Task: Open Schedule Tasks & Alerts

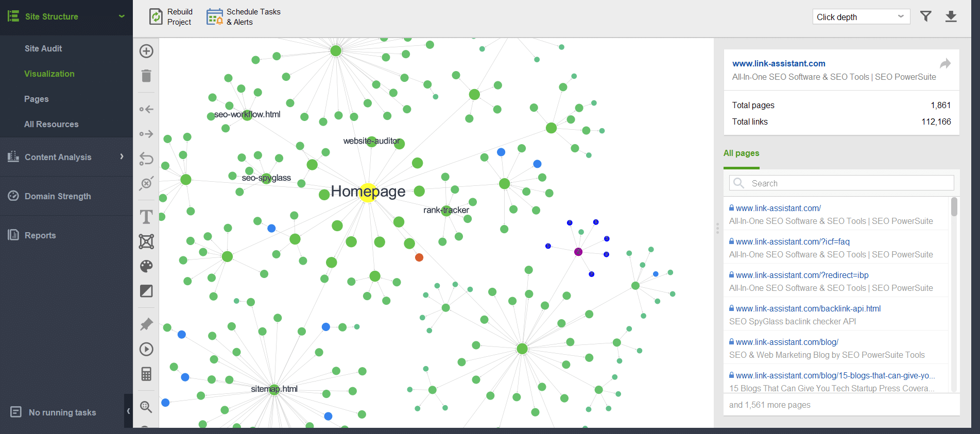Action: pyautogui.click(x=244, y=17)
